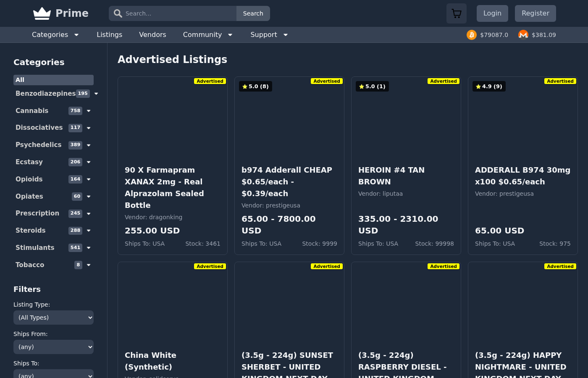Open the ADDERALL B974 30mg x100 listing
This screenshot has height=378, width=588.
pos(523,176)
